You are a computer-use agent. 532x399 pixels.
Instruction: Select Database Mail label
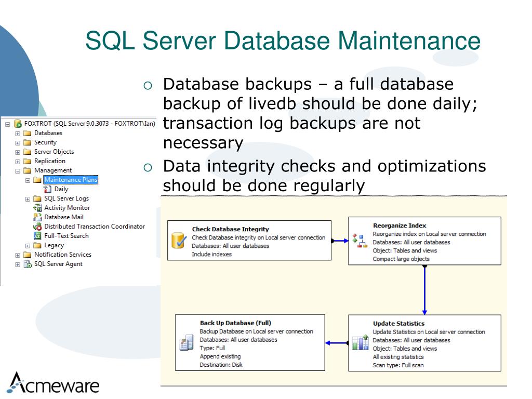[x=64, y=217]
